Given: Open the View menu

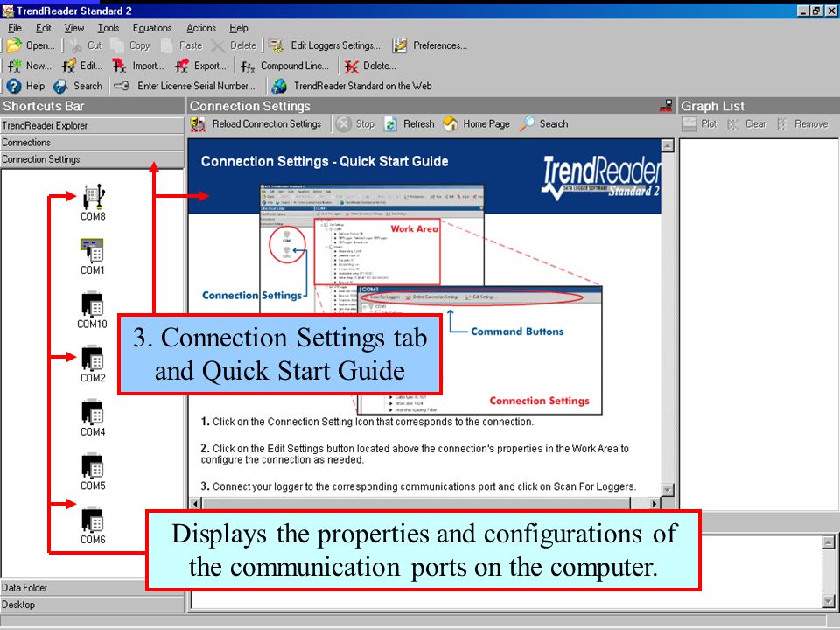Looking at the screenshot, I should (x=73, y=28).
